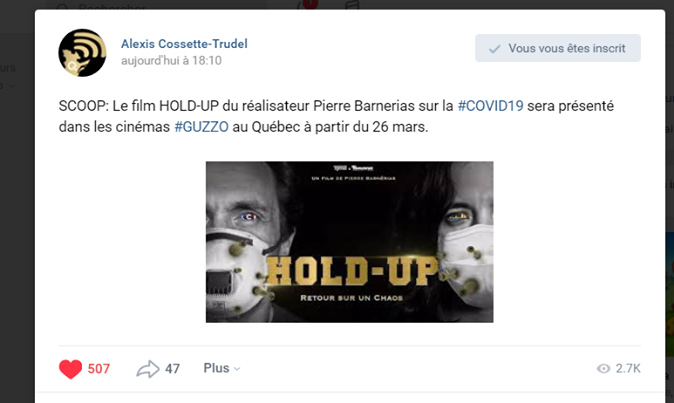Click the chevron next to 'Plus'

pos(237,369)
